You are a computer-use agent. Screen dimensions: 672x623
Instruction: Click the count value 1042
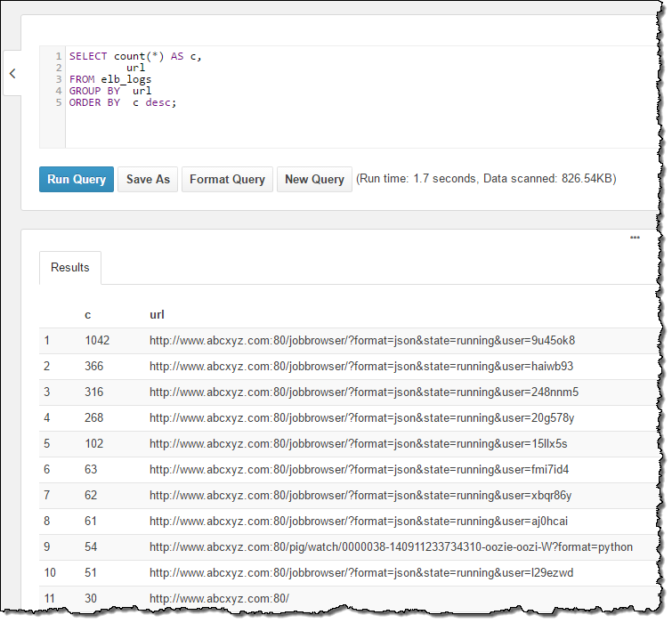(98, 340)
